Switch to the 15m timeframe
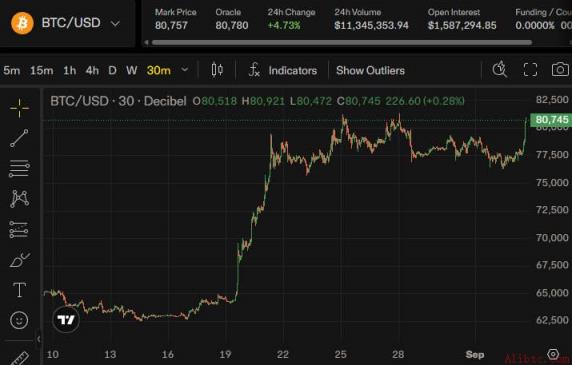Image resolution: width=572 pixels, height=365 pixels. (42, 70)
